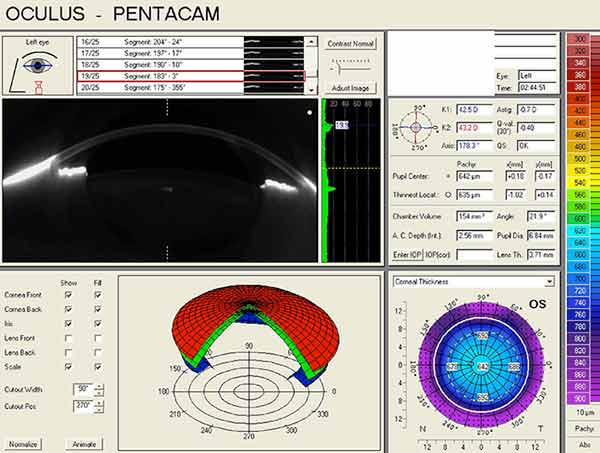Click the Left eye diagram icon

pos(37,66)
